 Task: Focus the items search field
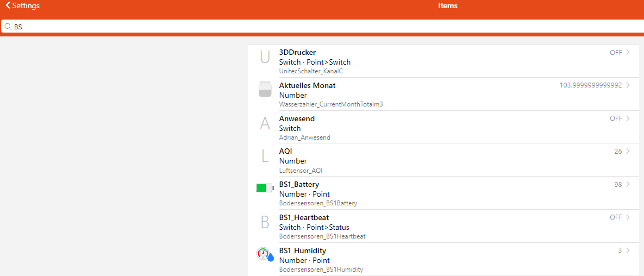click(322, 27)
